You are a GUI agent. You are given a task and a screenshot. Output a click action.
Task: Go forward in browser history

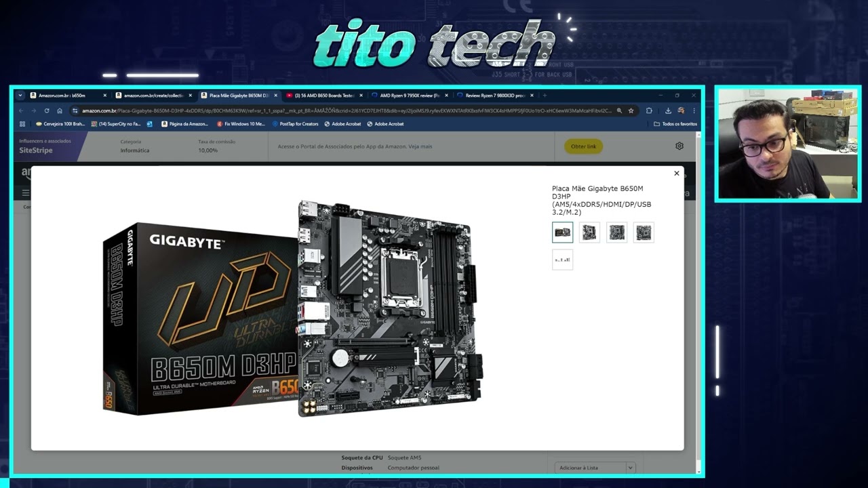point(33,110)
